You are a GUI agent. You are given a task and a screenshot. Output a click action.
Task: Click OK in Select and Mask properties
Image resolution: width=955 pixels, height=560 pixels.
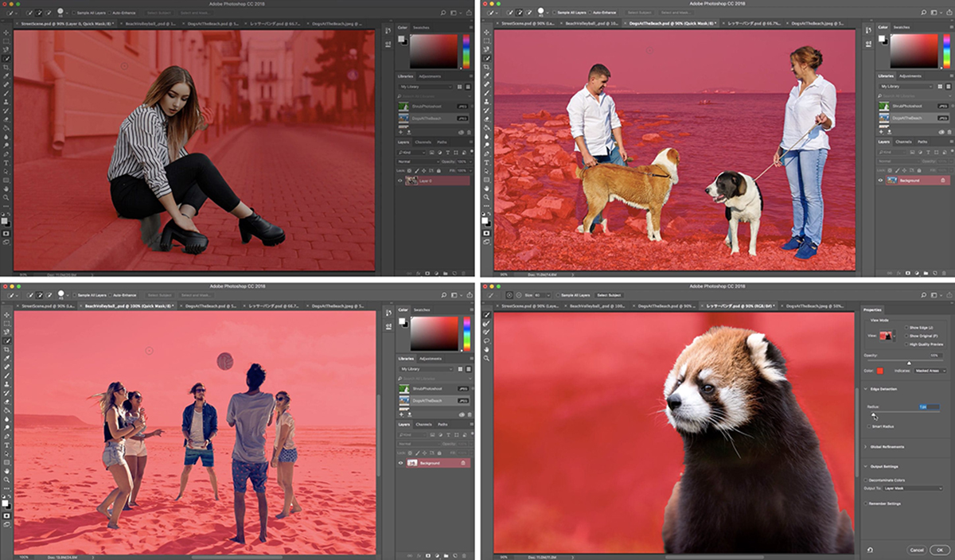(939, 550)
